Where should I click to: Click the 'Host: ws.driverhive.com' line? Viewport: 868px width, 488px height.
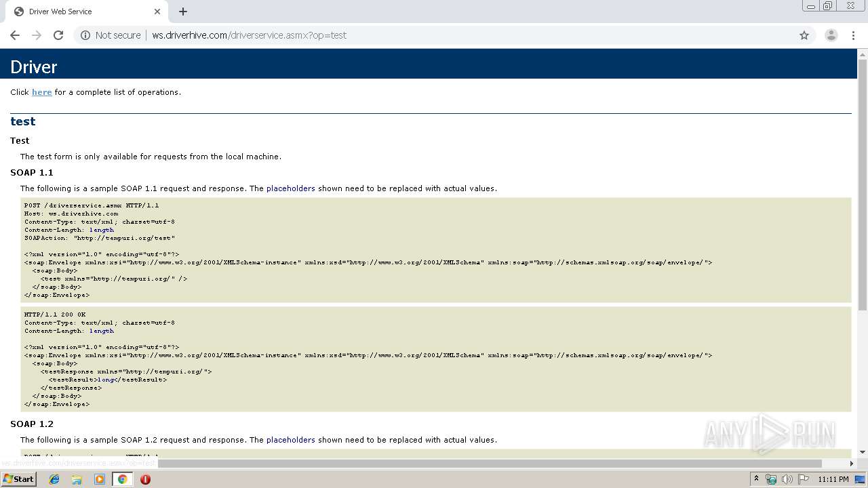click(x=71, y=213)
